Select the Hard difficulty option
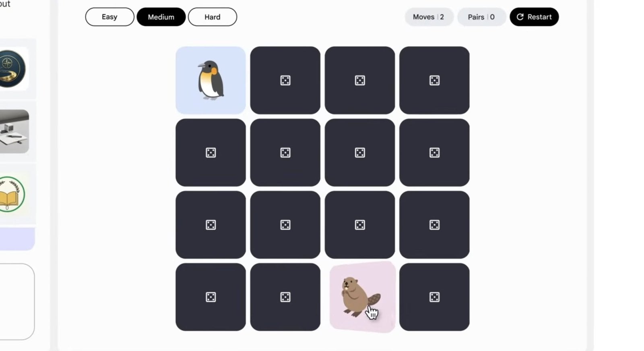This screenshot has height=351, width=644. 213,17
